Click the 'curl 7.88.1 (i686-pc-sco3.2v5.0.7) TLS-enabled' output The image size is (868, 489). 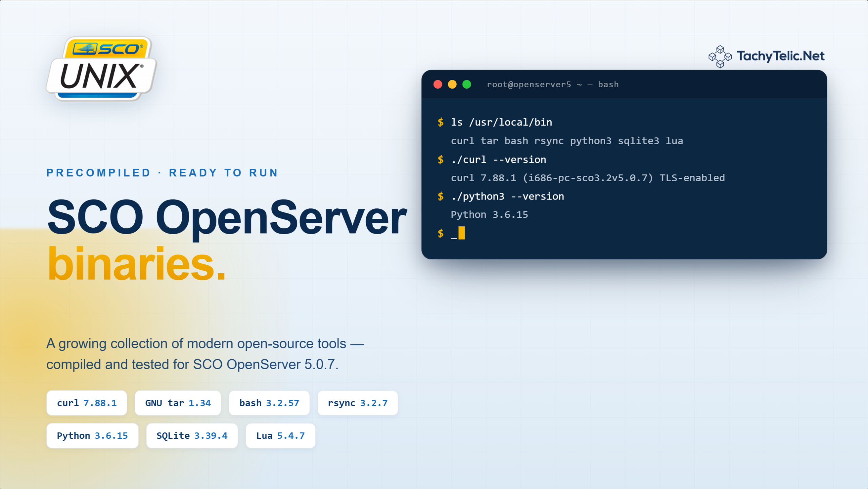click(x=588, y=178)
